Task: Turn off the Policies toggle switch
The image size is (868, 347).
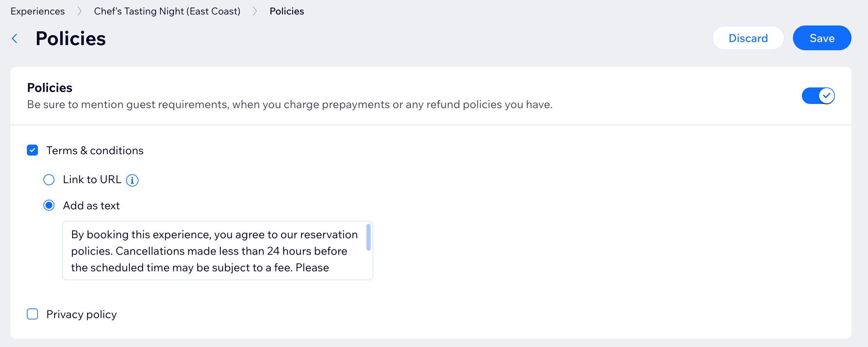Action: [x=818, y=96]
